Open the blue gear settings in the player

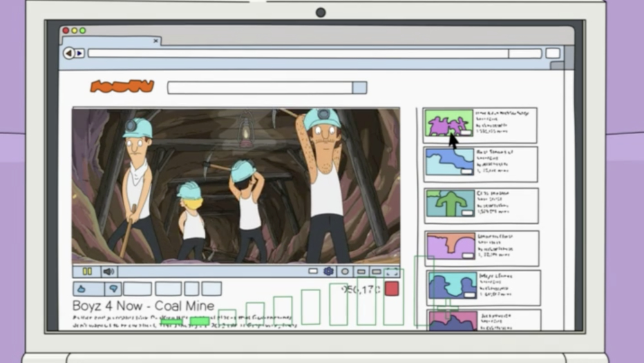[328, 271]
